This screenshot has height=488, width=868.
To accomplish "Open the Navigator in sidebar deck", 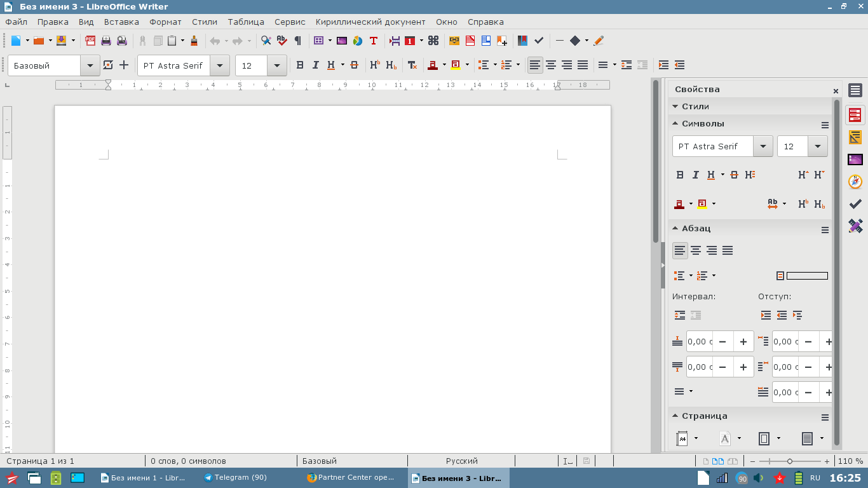I will click(x=855, y=182).
